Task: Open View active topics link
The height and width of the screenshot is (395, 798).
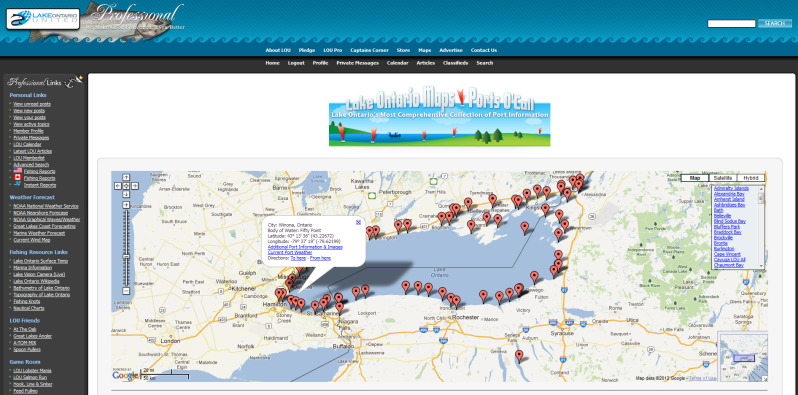Action: click(32, 124)
